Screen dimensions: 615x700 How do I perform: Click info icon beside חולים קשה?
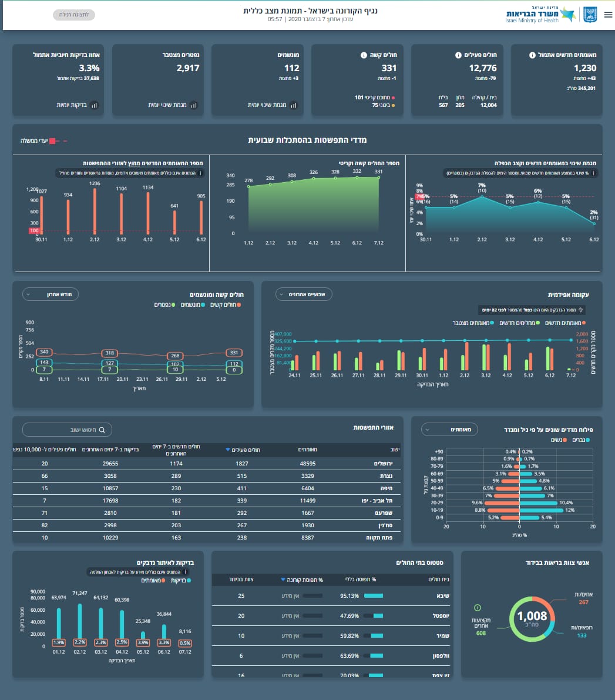364,55
